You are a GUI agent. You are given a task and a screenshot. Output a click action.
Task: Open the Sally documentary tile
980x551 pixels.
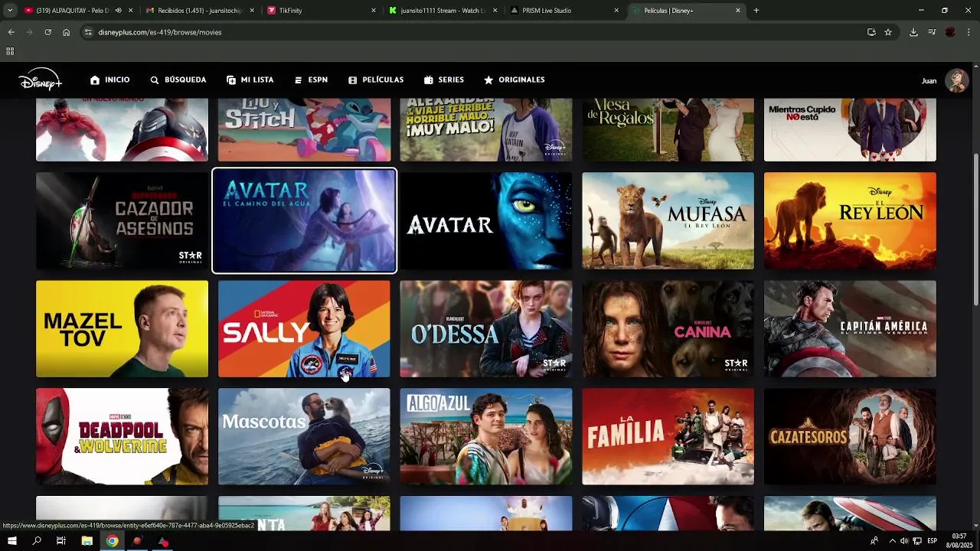pyautogui.click(x=304, y=328)
